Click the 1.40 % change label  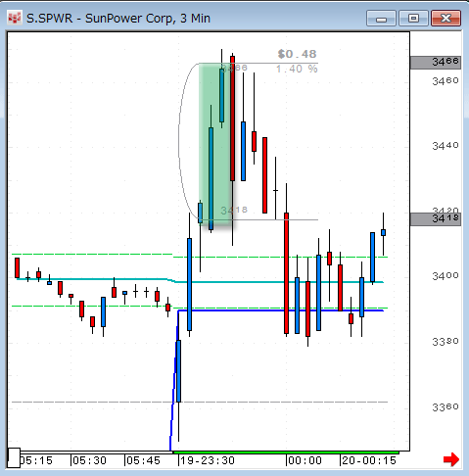tap(297, 69)
